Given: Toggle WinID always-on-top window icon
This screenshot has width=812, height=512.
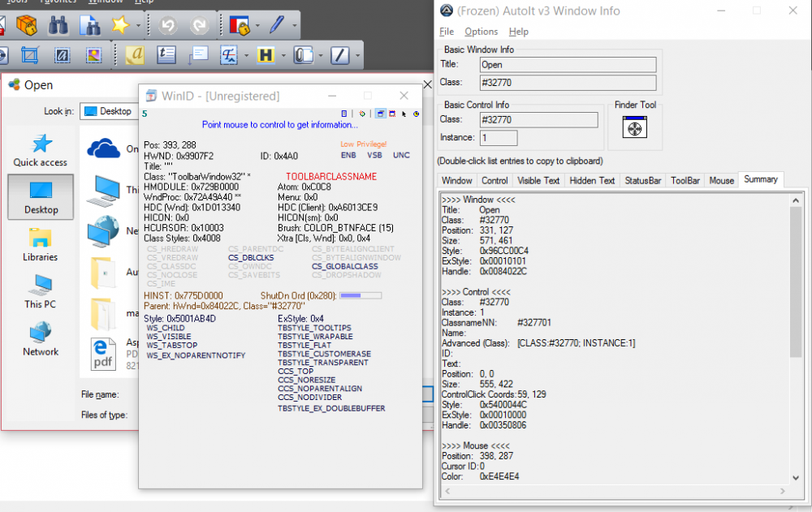Looking at the screenshot, I should point(381,114).
